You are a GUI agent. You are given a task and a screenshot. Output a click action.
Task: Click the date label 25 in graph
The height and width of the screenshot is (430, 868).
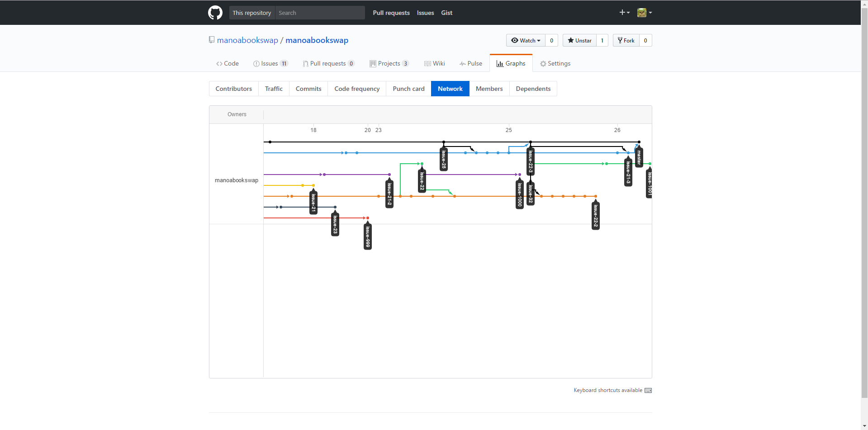pyautogui.click(x=509, y=130)
